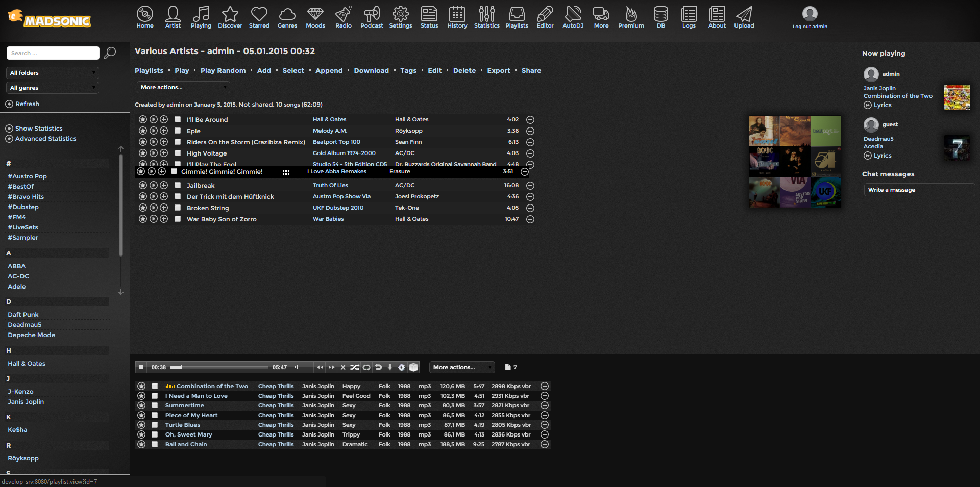Check the box for 'High Voltage'

pyautogui.click(x=178, y=153)
